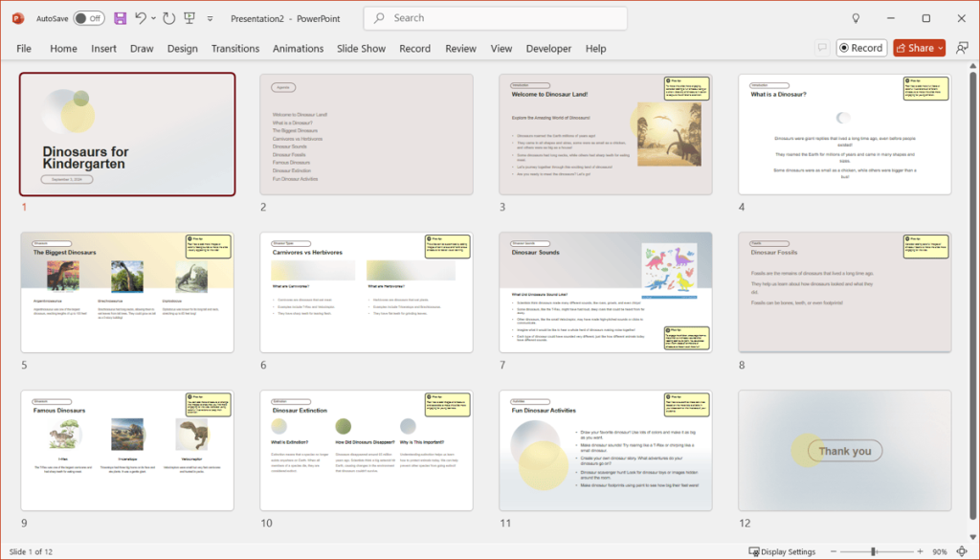The height and width of the screenshot is (560, 980).
Task: Click the lightbulb help icon
Action: [x=856, y=18]
